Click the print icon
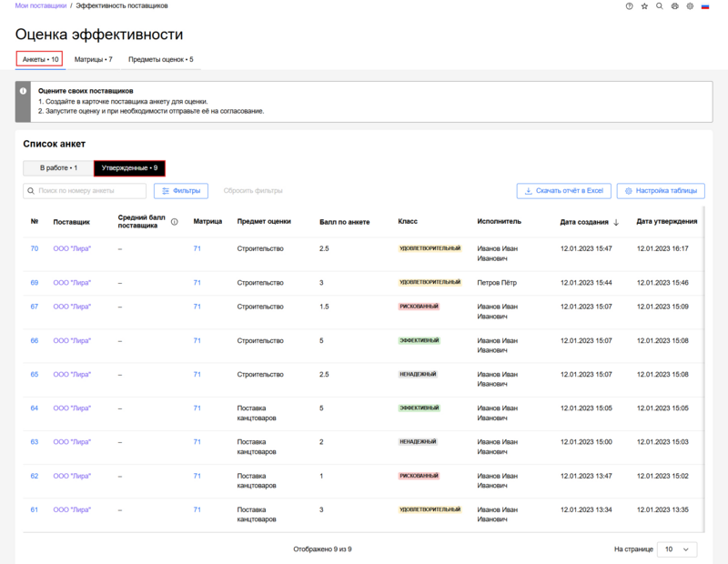 pyautogui.click(x=674, y=6)
